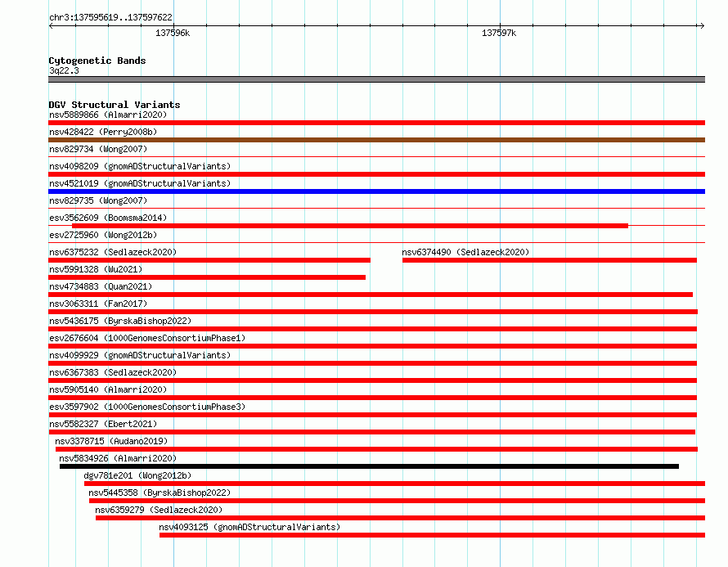Select the red nsv5991328 Wu2021 bar
The height and width of the screenshot is (567, 728).
click(207, 277)
